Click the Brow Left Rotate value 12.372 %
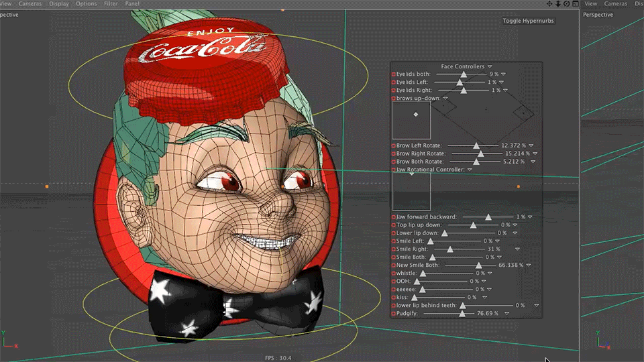Viewport: 644px width, 362px height. 513,145
